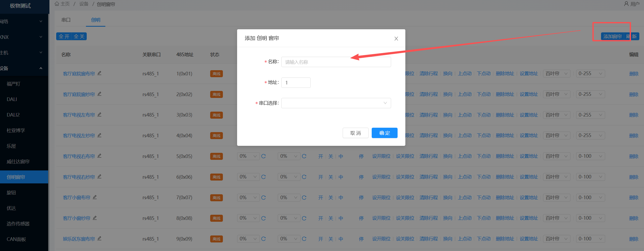Open 福严灯 in the sidebar
This screenshot has height=251, width=644.
click(x=24, y=84)
